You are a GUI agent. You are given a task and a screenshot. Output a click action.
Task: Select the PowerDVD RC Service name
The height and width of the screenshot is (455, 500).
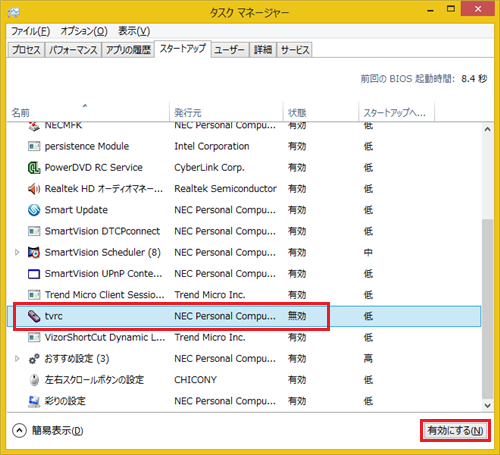click(94, 167)
